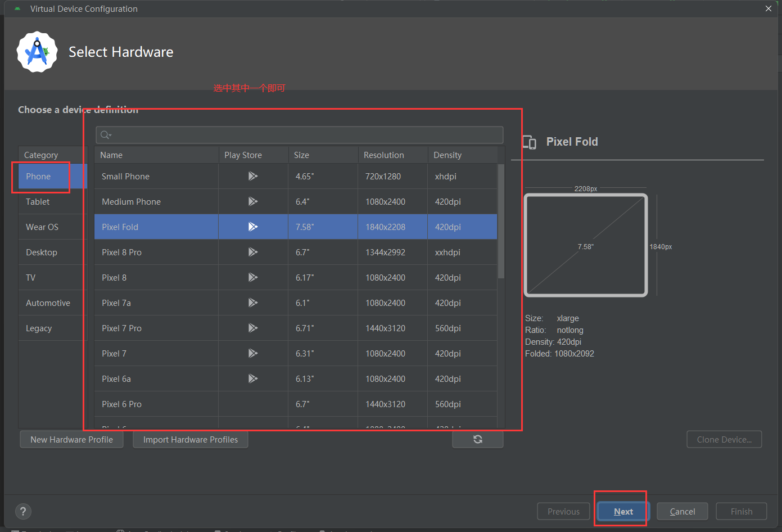Viewport: 782px width, 532px height.
Task: Select the Automotive category
Action: click(53, 303)
